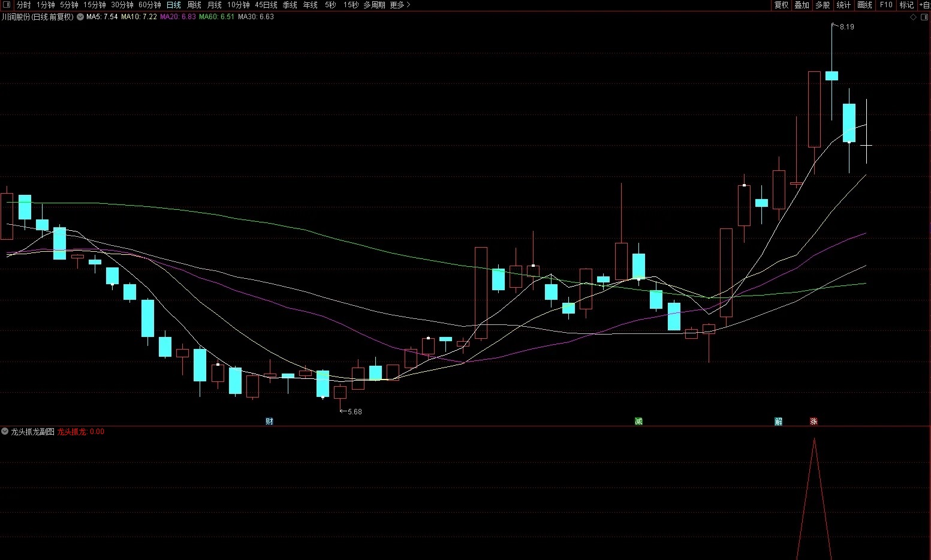Select the 5秒 period tab

click(330, 5)
